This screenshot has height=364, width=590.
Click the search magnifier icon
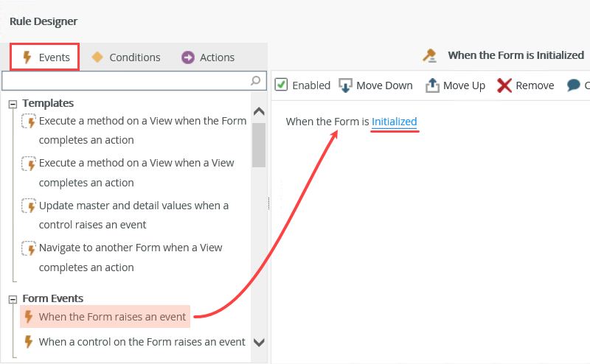(256, 80)
